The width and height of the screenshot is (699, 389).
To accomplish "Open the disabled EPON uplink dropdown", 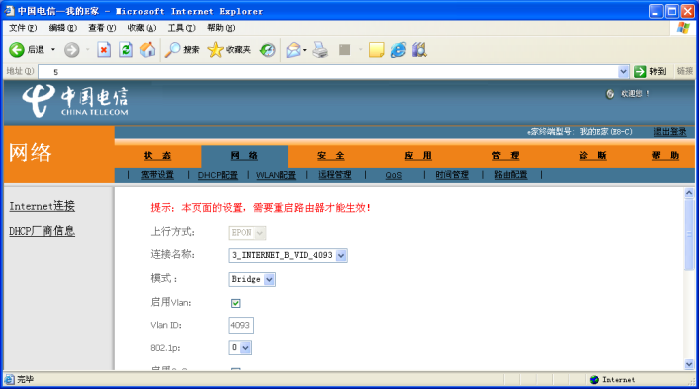I will tap(260, 233).
